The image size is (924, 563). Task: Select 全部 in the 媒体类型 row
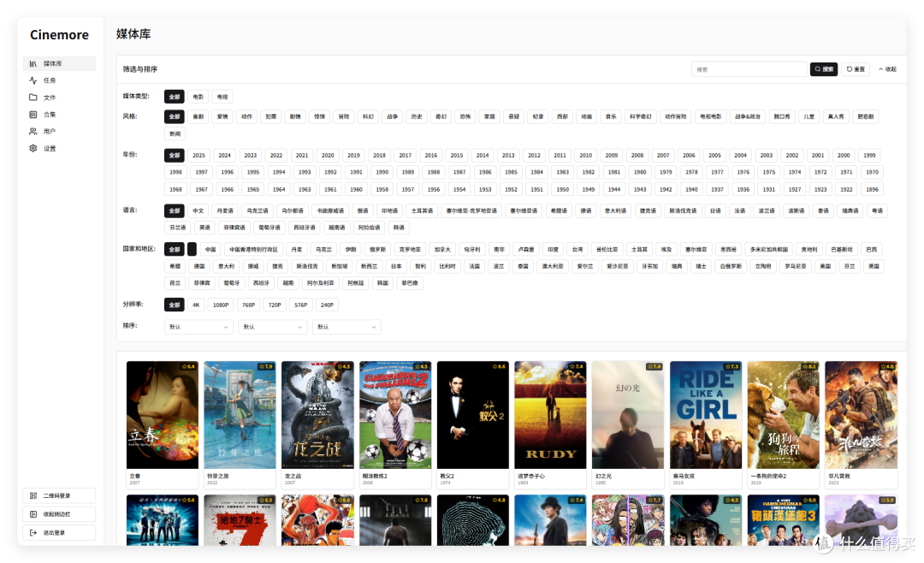coord(175,97)
